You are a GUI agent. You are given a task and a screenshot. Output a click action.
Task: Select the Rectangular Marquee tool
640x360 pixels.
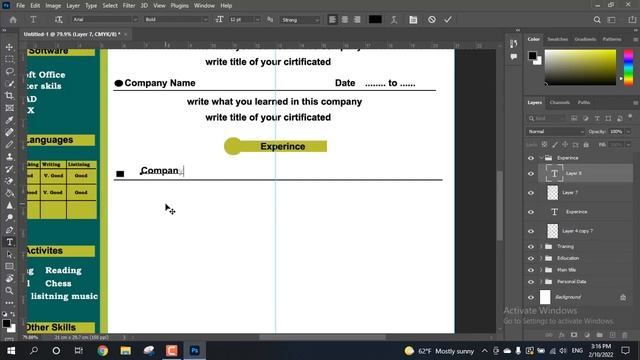point(9,60)
